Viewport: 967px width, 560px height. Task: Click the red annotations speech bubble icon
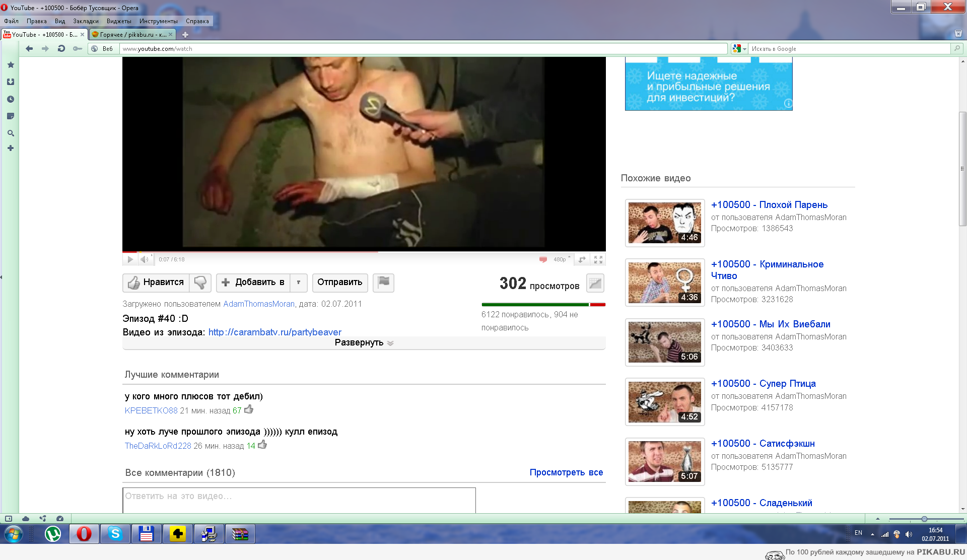[x=543, y=259]
